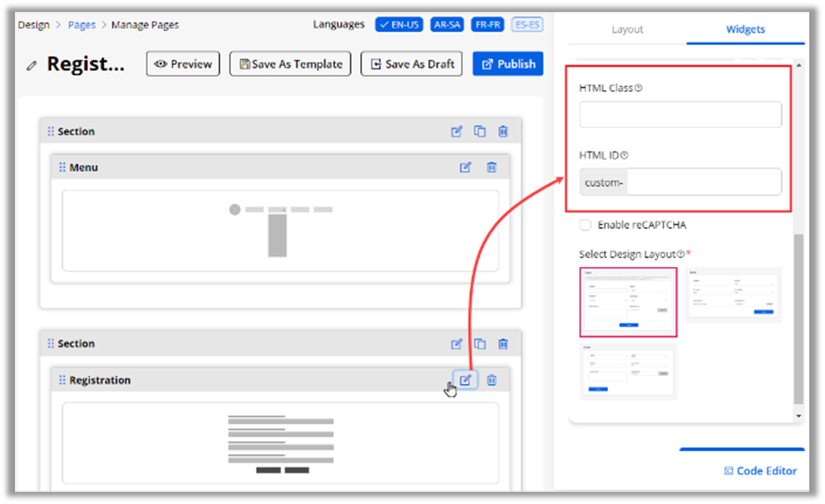Delete the first Section
825x504 pixels.
pyautogui.click(x=503, y=131)
